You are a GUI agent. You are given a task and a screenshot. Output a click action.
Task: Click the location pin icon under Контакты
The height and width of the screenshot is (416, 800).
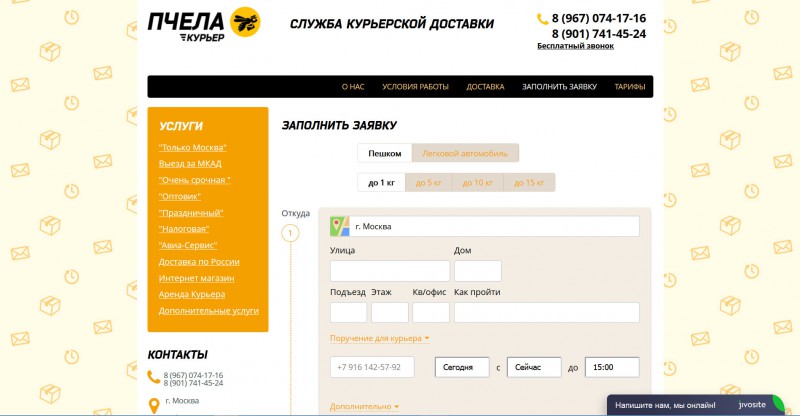(154, 406)
